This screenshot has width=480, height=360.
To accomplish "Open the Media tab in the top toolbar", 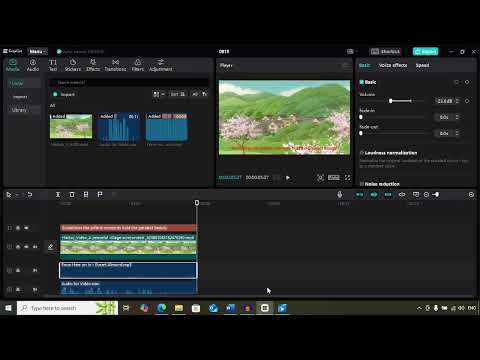I will pos(13,65).
